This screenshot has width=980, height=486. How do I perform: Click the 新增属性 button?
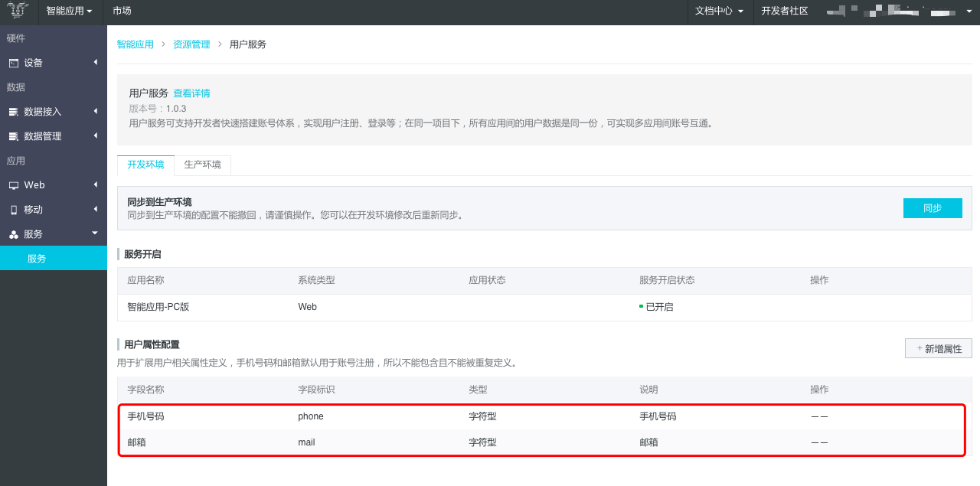(x=939, y=348)
